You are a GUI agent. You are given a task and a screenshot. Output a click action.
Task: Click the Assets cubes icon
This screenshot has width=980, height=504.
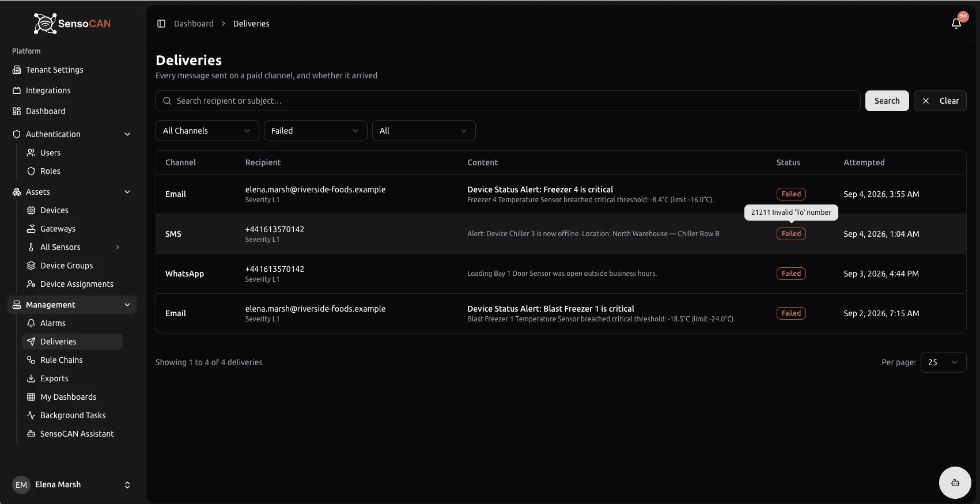click(17, 192)
